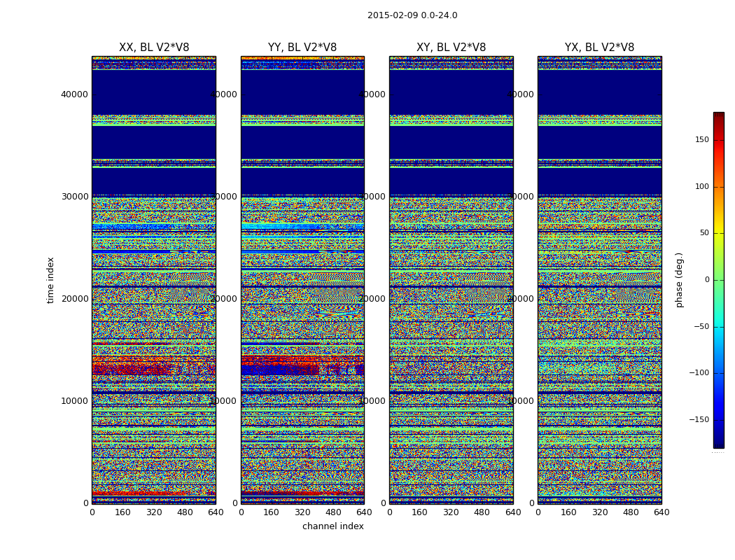The image size is (735, 560).
Task: Click the "40000" tick on the XX plot's y-axis
Action: [75, 94]
